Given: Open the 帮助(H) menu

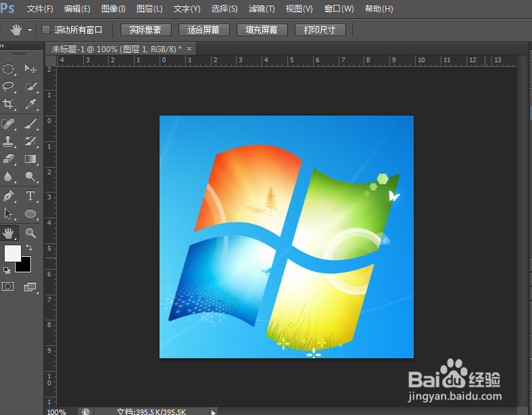Looking at the screenshot, I should tap(379, 9).
